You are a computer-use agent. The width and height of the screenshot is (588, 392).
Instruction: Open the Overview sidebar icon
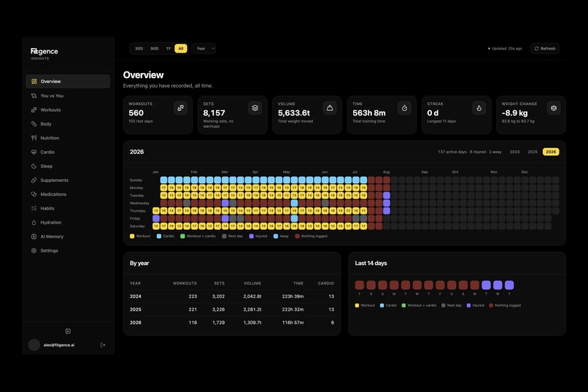click(34, 82)
